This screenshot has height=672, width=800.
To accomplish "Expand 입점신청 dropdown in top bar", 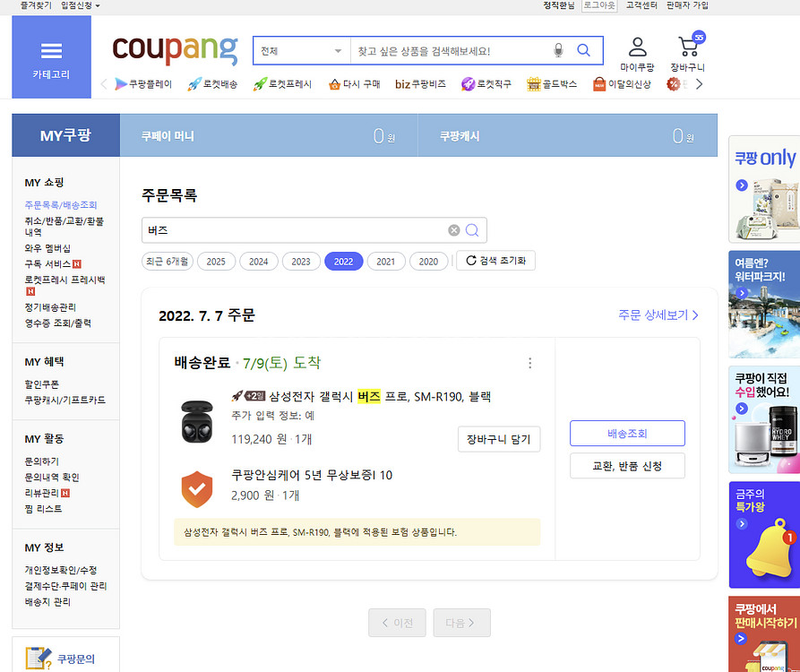I will click(81, 5).
